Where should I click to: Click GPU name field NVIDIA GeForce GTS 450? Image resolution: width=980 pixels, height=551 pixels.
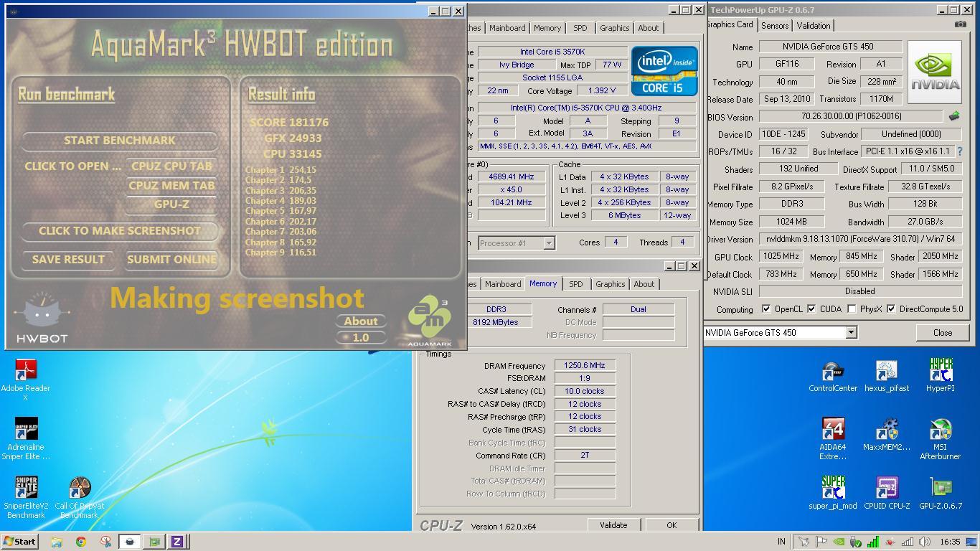pos(831,47)
